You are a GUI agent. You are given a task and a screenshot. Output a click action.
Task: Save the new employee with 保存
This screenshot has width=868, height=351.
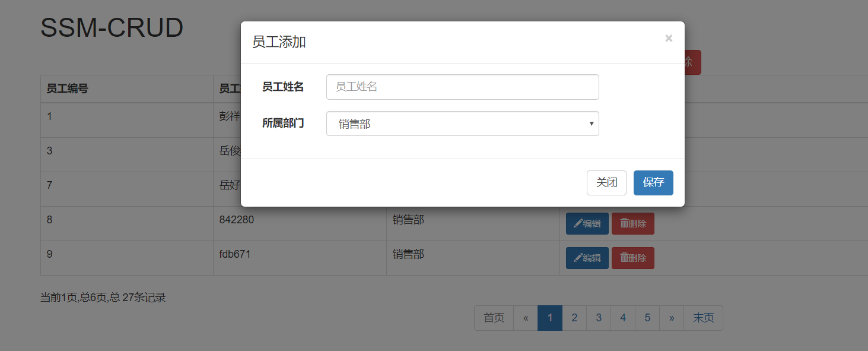point(653,183)
